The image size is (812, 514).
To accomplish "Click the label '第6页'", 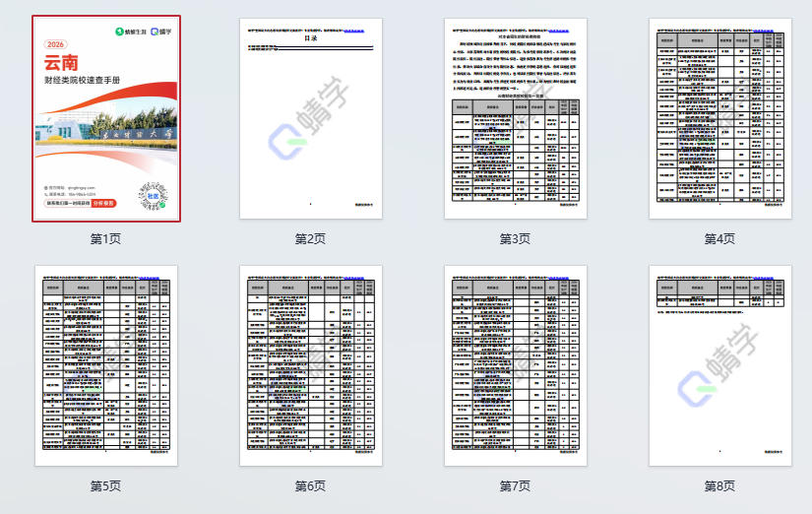I will 310,486.
